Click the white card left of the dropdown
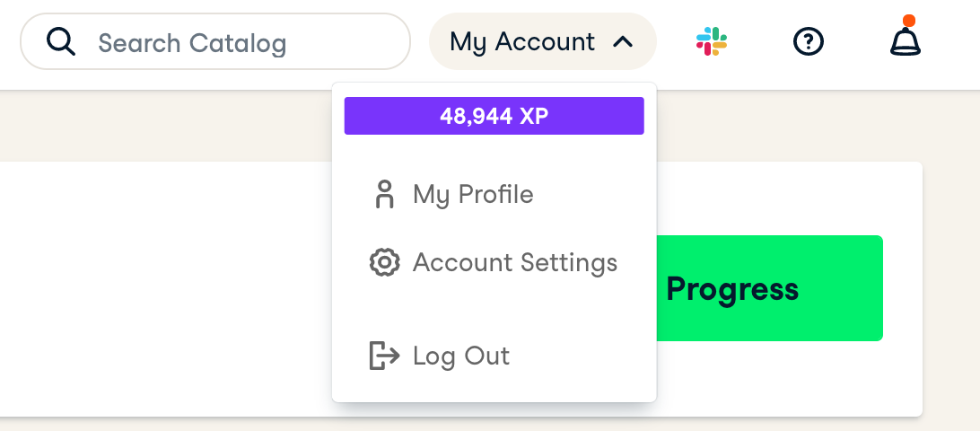980x431 pixels. tap(162, 287)
